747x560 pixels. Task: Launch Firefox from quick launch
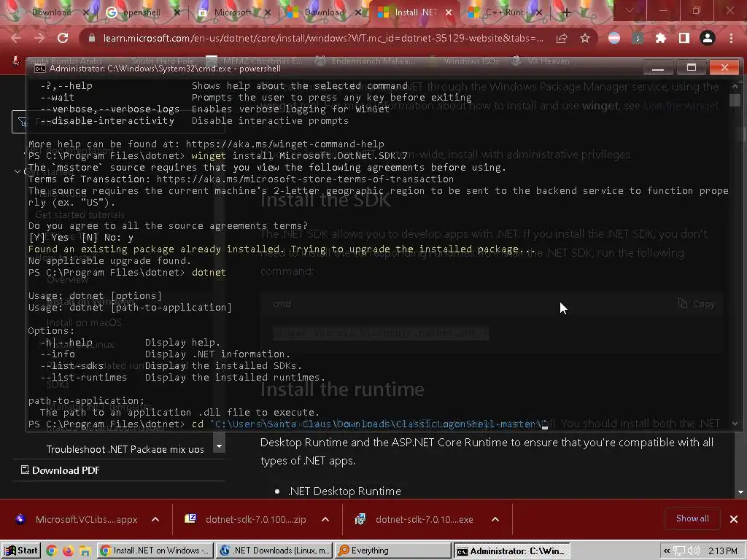68,551
